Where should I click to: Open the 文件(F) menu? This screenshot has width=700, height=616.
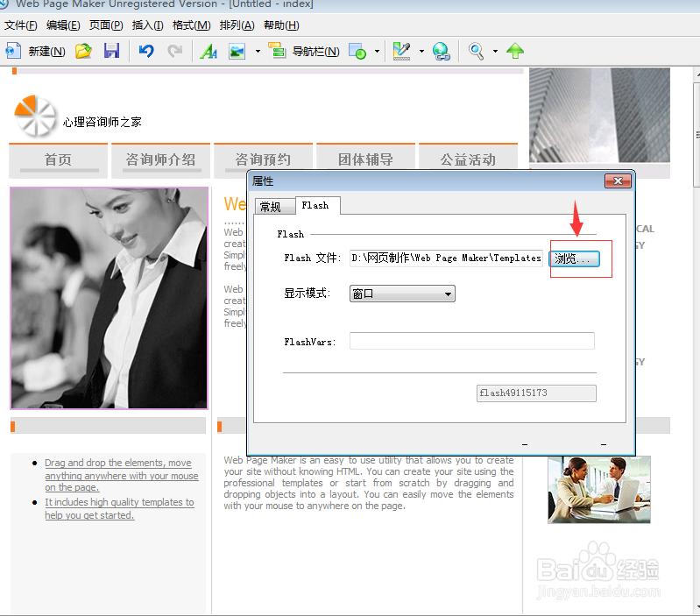[21, 25]
